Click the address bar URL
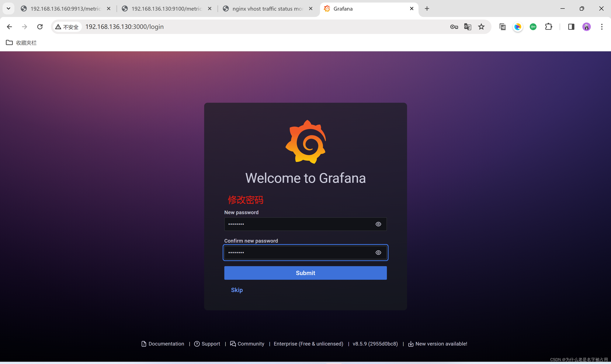This screenshot has height=364, width=611. coord(125,27)
